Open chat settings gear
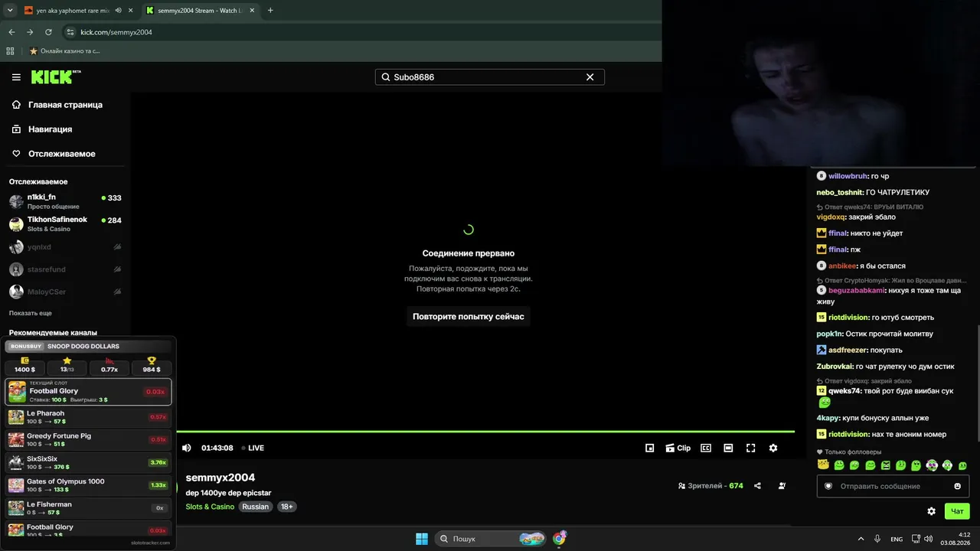The image size is (980, 551). coord(931,511)
